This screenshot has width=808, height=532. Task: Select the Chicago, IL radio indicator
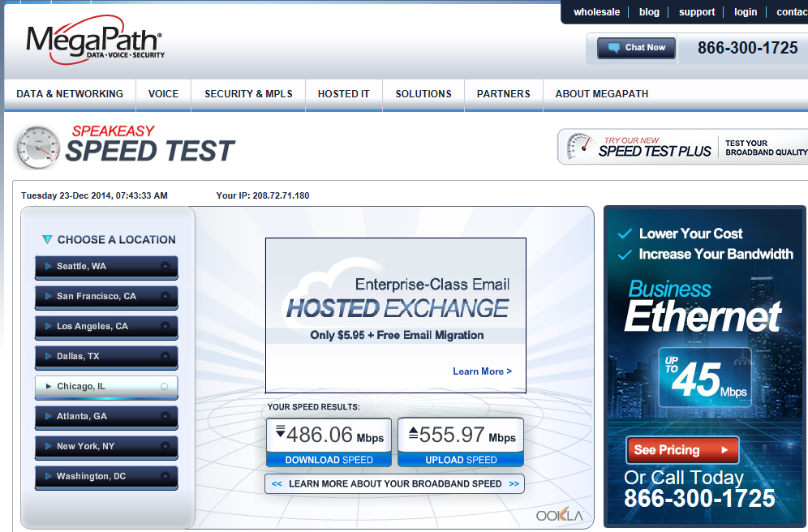[165, 386]
